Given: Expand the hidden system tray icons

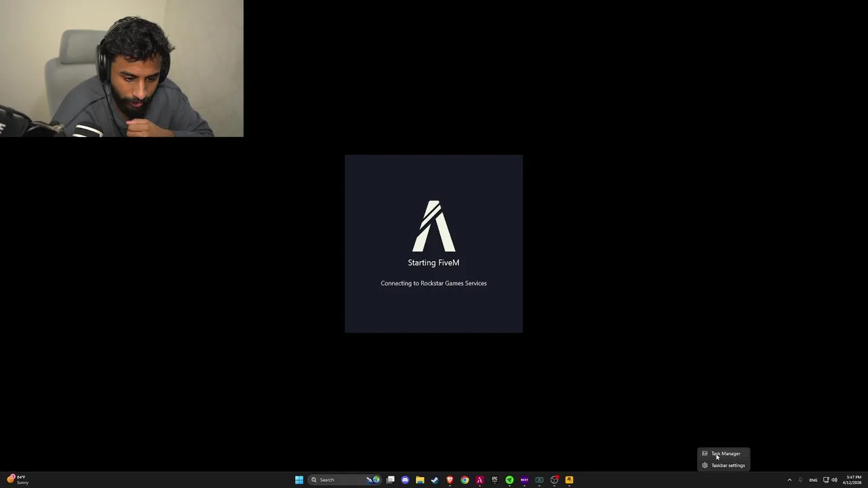Looking at the screenshot, I should click(789, 480).
